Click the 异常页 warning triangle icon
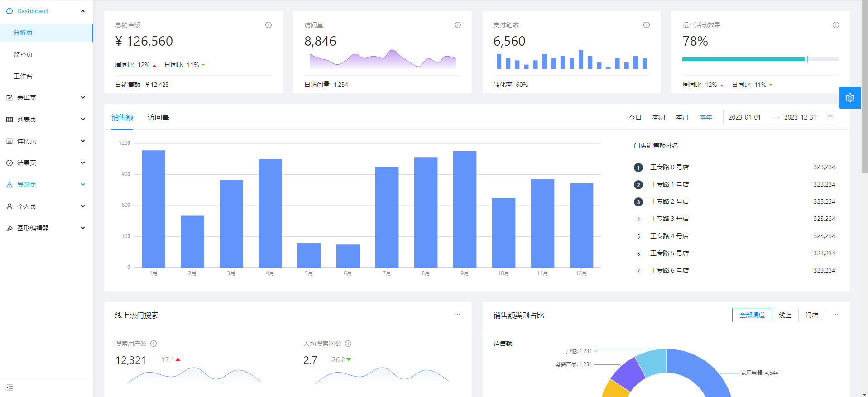868x397 pixels. (10, 185)
